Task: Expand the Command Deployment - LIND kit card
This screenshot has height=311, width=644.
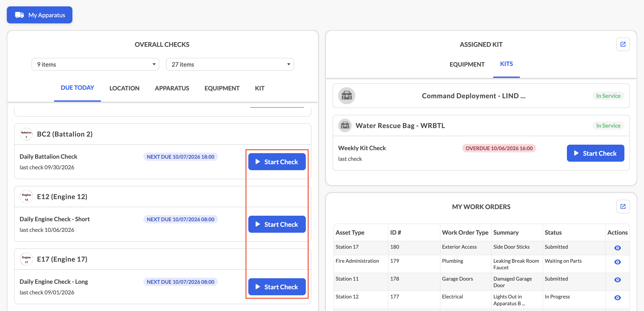Action: point(481,96)
